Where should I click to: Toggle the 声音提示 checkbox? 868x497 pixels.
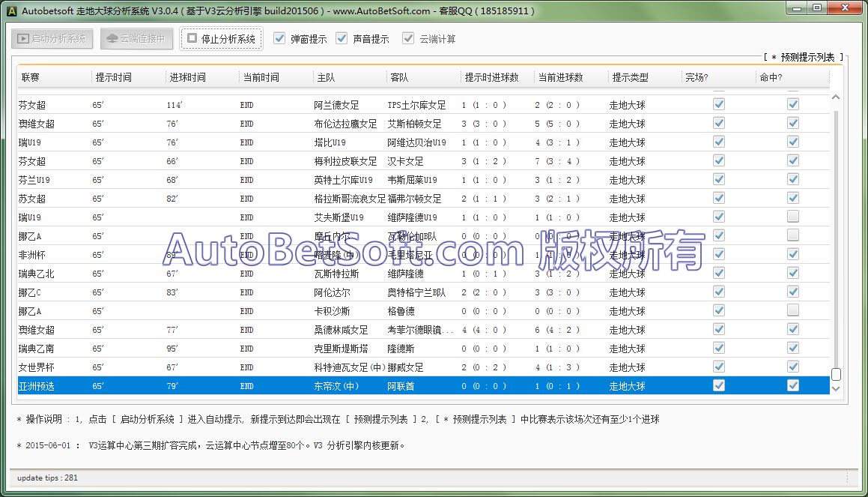(342, 38)
